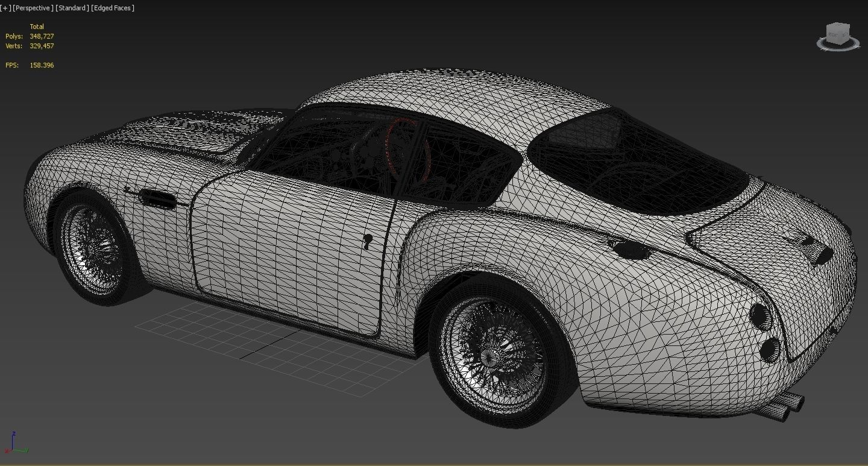868x466 pixels.
Task: Click the ViewCube navigation widget
Action: tap(838, 37)
